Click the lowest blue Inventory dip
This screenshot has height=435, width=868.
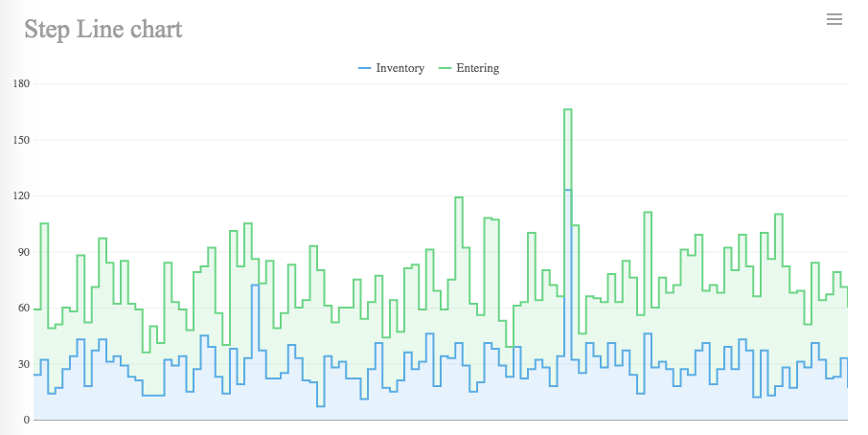pyautogui.click(x=321, y=406)
